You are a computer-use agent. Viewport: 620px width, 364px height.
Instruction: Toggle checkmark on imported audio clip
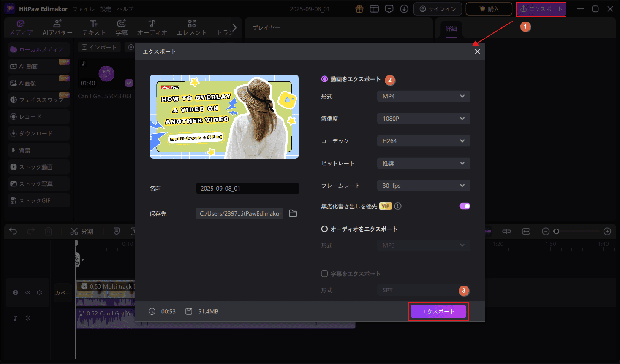[129, 83]
